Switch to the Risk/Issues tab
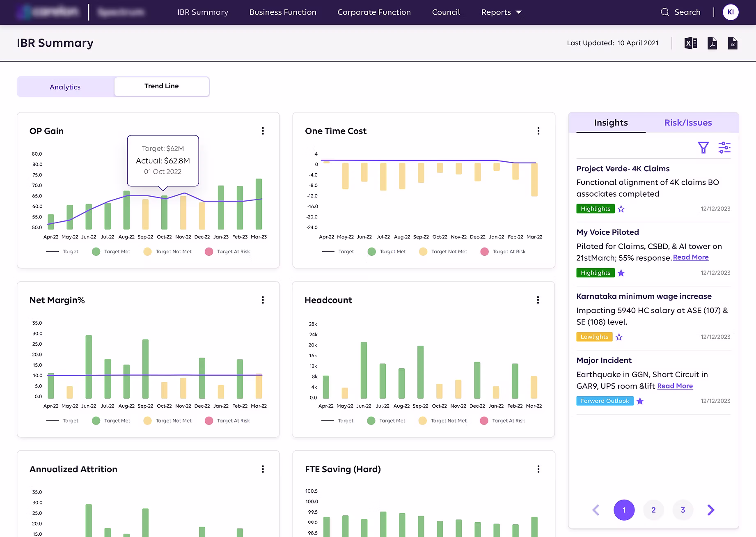Screen dimensions: 756x537 pos(688,123)
